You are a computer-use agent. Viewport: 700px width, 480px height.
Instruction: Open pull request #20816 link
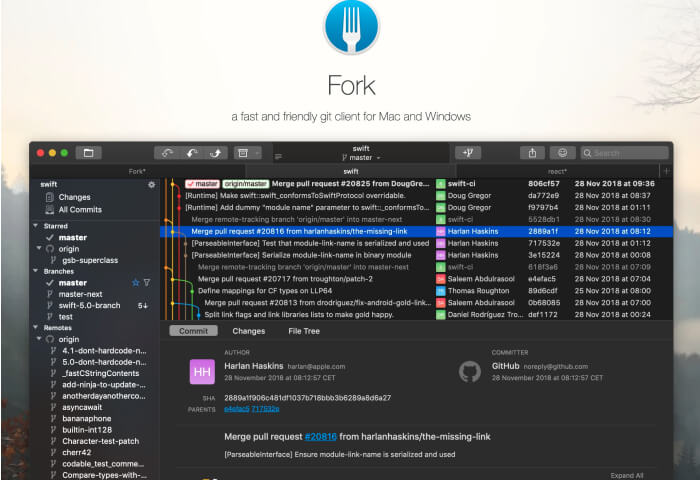tap(321, 437)
